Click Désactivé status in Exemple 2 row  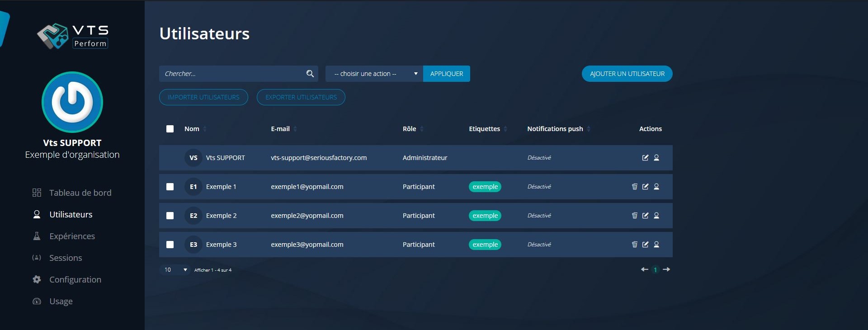pos(539,216)
